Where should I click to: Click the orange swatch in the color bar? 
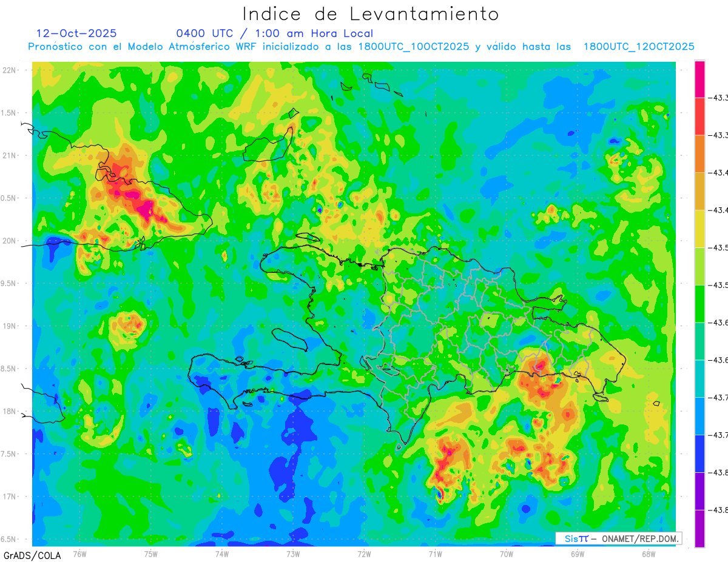pos(699,153)
